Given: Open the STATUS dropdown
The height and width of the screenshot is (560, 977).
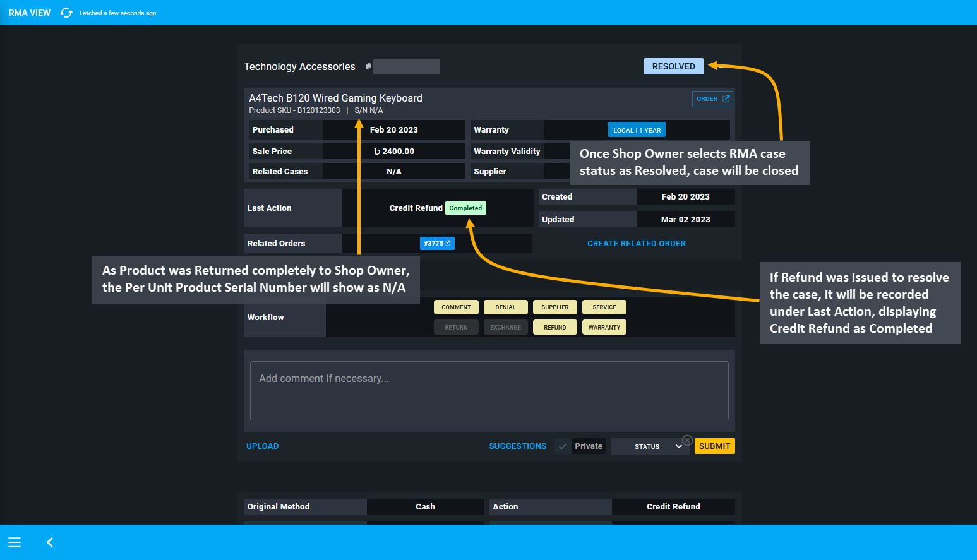Looking at the screenshot, I should (650, 446).
